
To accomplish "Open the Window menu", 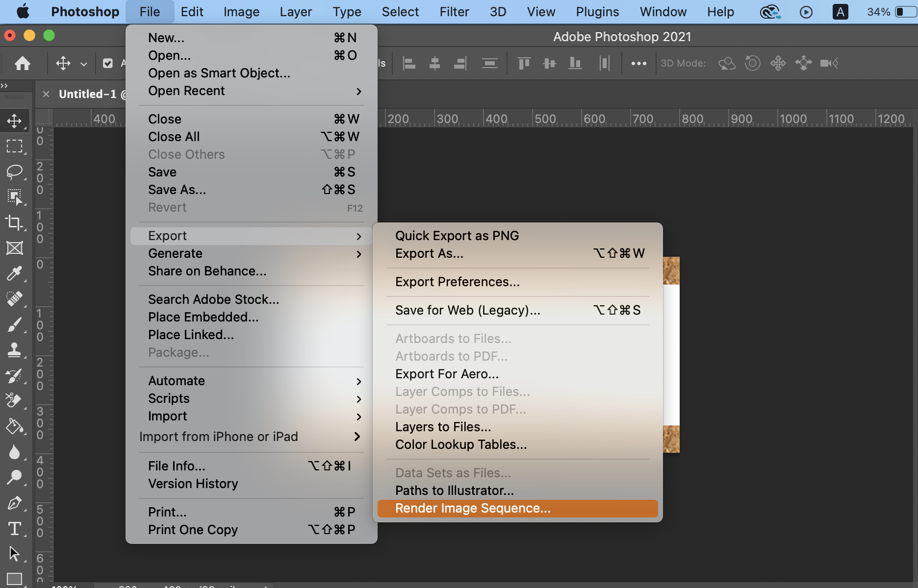I will [663, 11].
